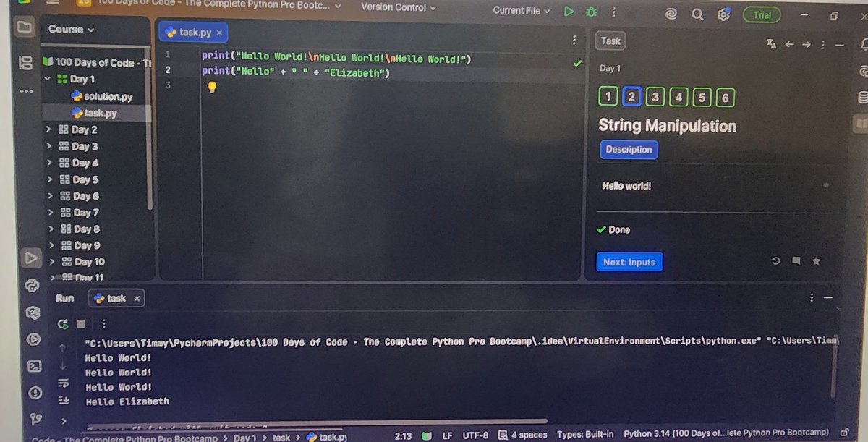Viewport: 868px width, 442px height.
Task: Change file encoding UTF-8 in status bar
Action: 475,435
